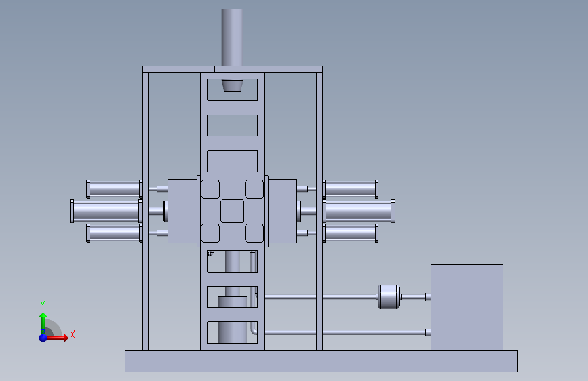Screen dimensions: 588x381
Task: Select the center square cutout in the column
Action: [232, 211]
